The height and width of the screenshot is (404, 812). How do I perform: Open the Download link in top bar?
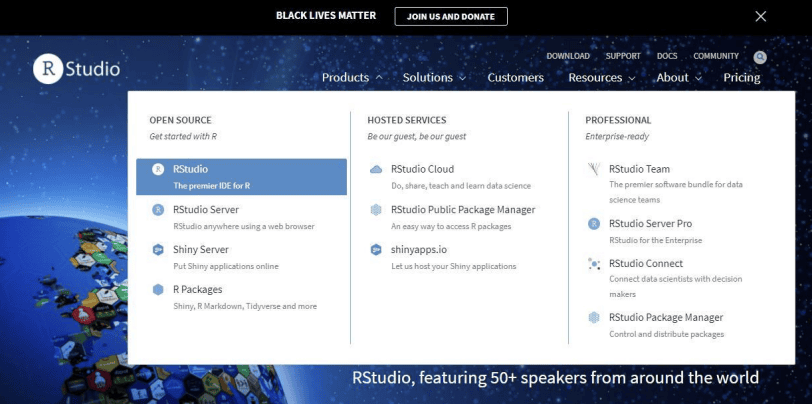click(x=568, y=56)
